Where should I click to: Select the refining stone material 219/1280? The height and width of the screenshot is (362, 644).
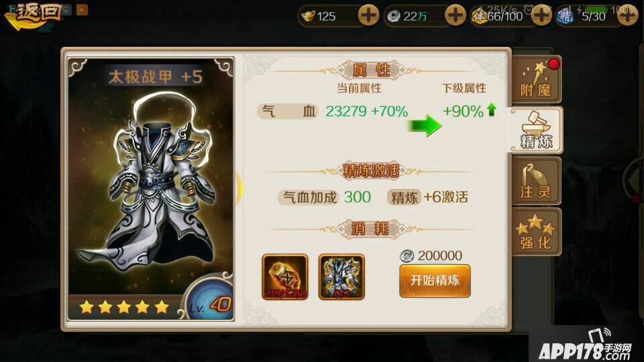[x=285, y=277]
